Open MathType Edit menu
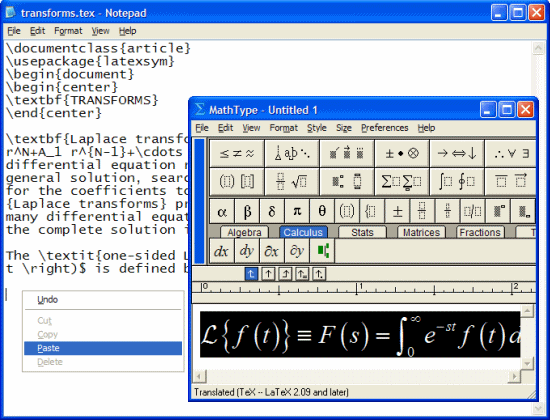Screen dimensions: 550x420 tap(225, 128)
